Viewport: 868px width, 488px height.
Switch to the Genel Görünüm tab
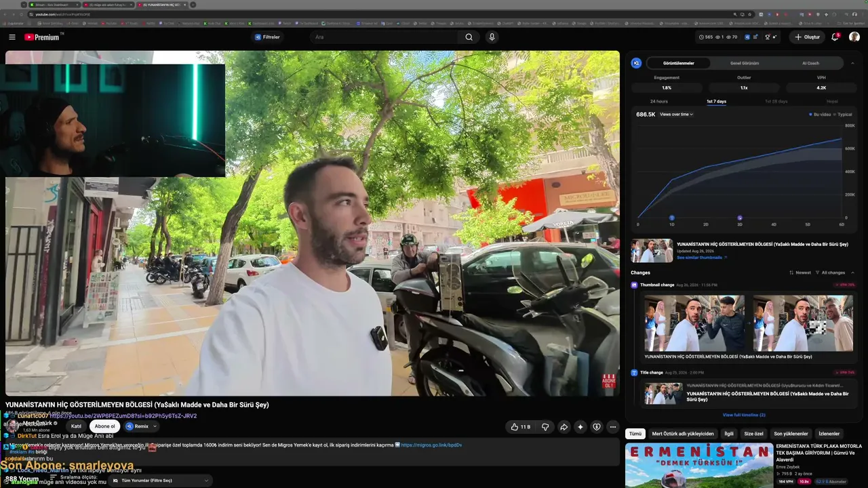745,63
